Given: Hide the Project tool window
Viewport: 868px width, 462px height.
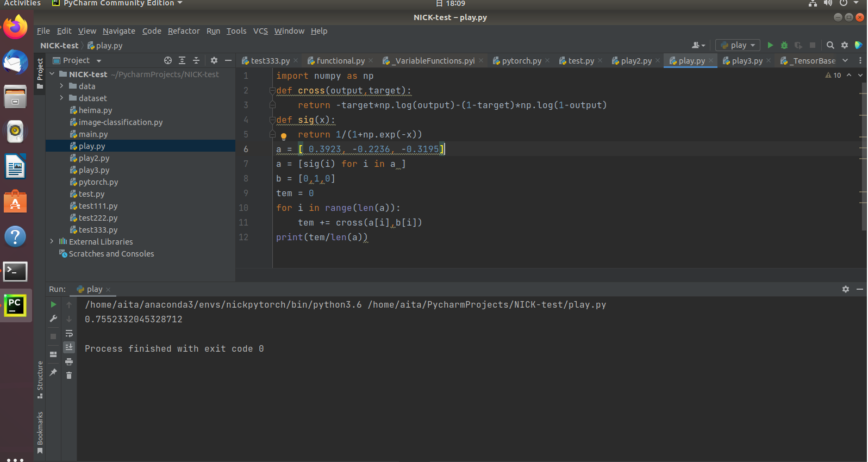Looking at the screenshot, I should (x=228, y=60).
